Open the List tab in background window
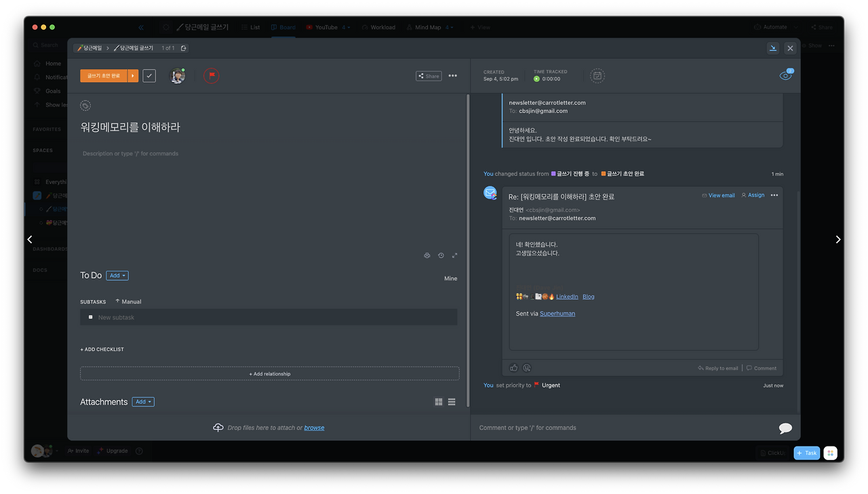The image size is (868, 494). click(250, 27)
